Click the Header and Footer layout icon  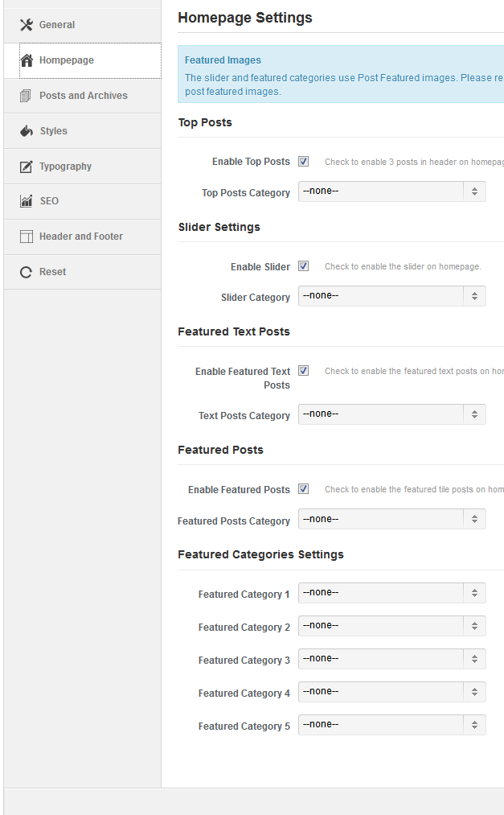[x=27, y=237]
